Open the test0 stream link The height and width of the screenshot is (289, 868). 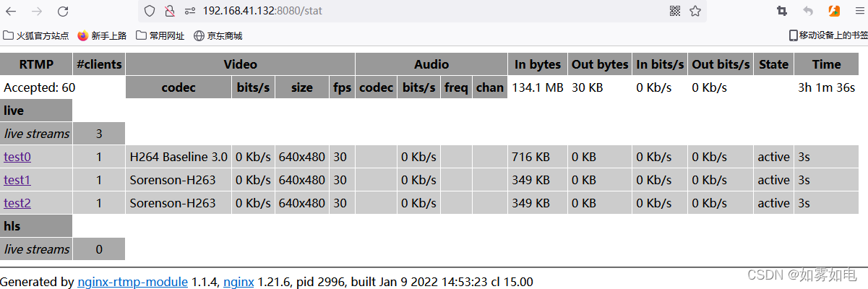[17, 157]
